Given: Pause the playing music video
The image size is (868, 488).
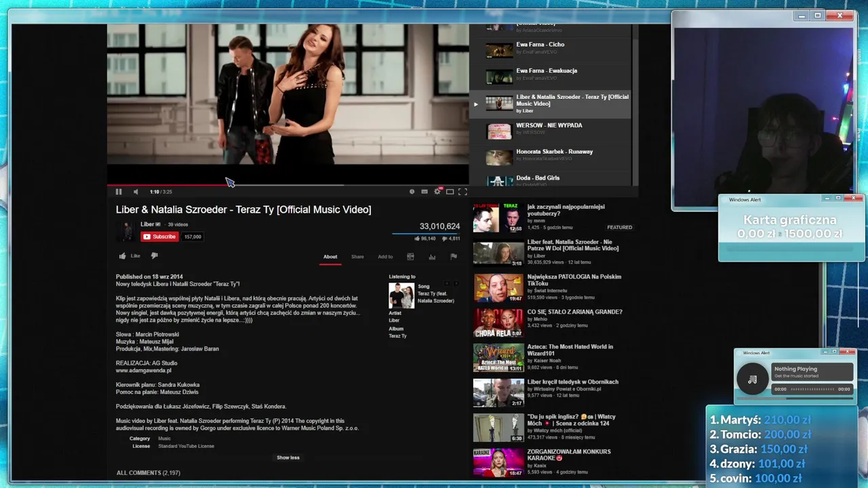Looking at the screenshot, I should click(x=119, y=192).
